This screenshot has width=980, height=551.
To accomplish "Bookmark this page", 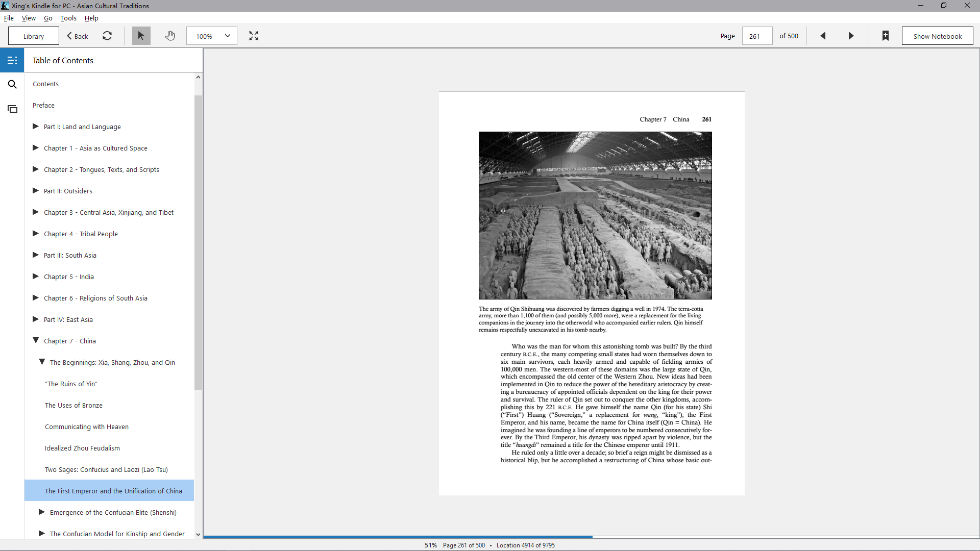I will [886, 36].
